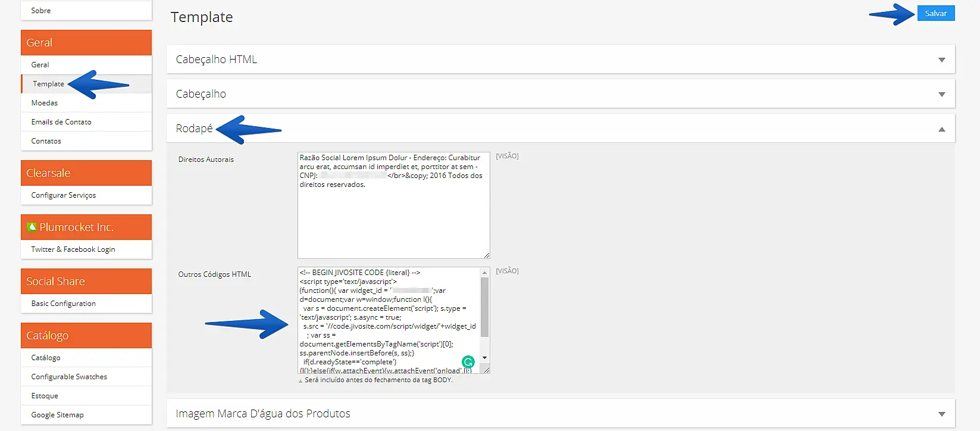Open the Template menu item

pyautogui.click(x=48, y=84)
